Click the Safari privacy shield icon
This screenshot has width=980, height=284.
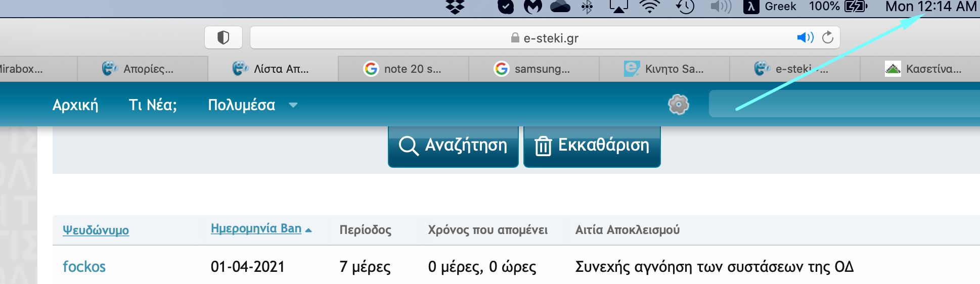(223, 38)
